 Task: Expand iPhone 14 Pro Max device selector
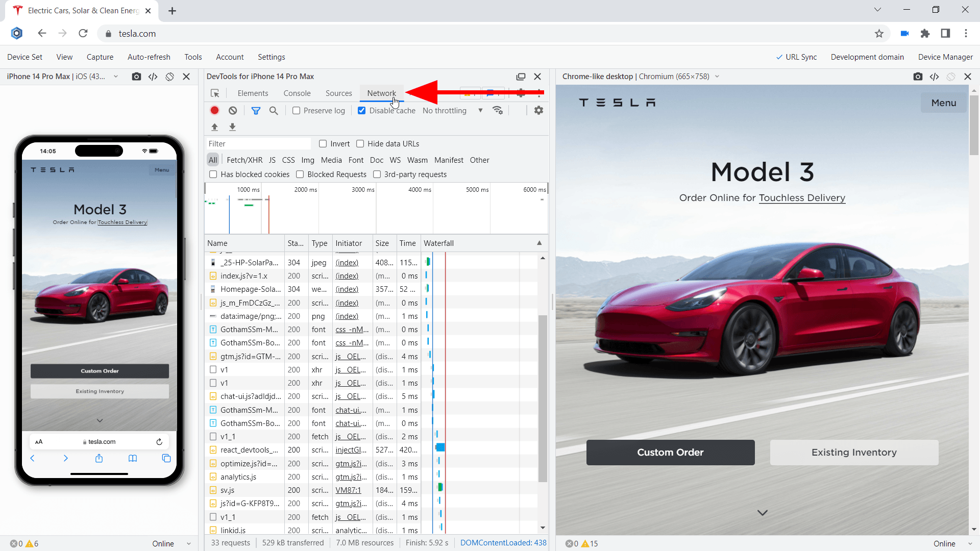pos(116,77)
